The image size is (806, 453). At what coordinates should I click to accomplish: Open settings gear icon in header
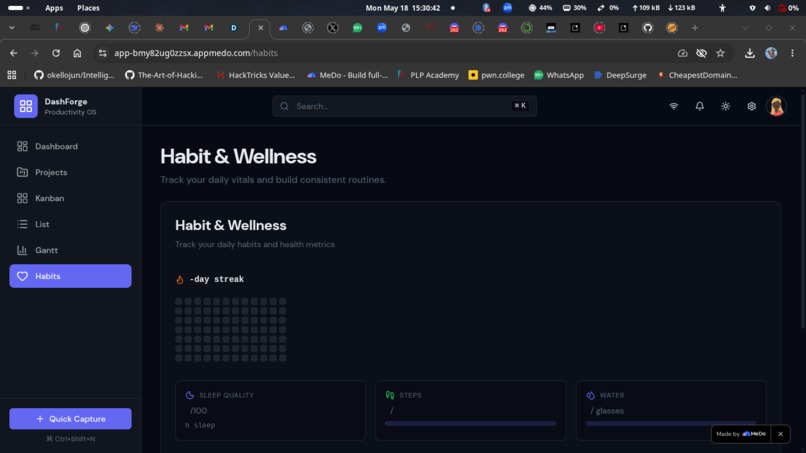point(752,106)
